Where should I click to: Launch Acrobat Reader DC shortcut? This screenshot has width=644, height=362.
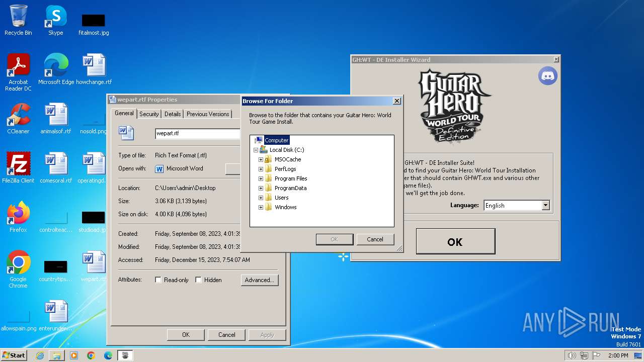(x=18, y=72)
